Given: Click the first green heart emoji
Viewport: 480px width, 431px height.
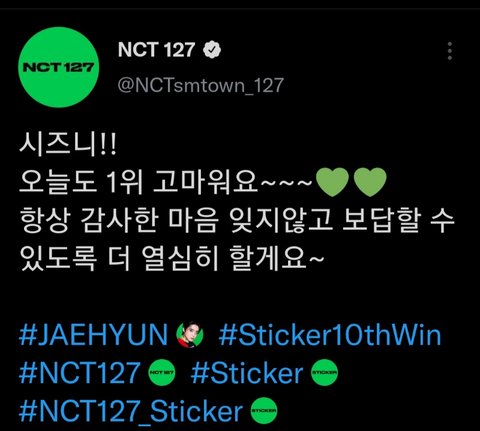Looking at the screenshot, I should pyautogui.click(x=332, y=182).
